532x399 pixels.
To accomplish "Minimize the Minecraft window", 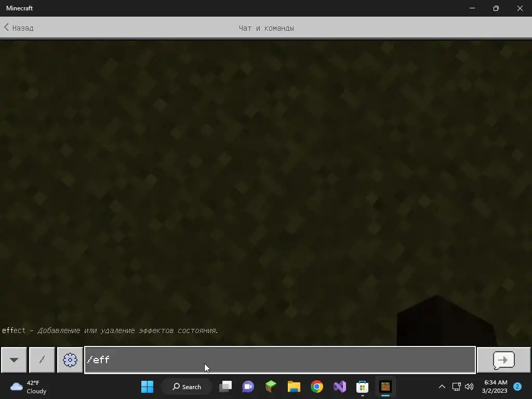I will tap(472, 8).
